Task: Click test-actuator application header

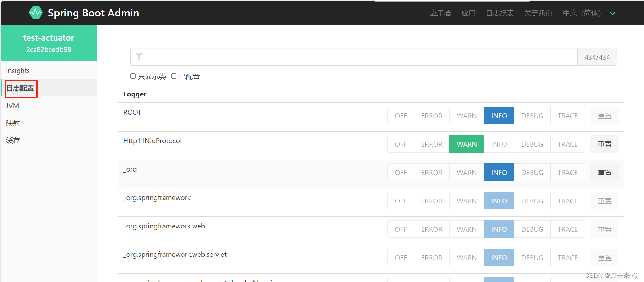Action: (49, 43)
